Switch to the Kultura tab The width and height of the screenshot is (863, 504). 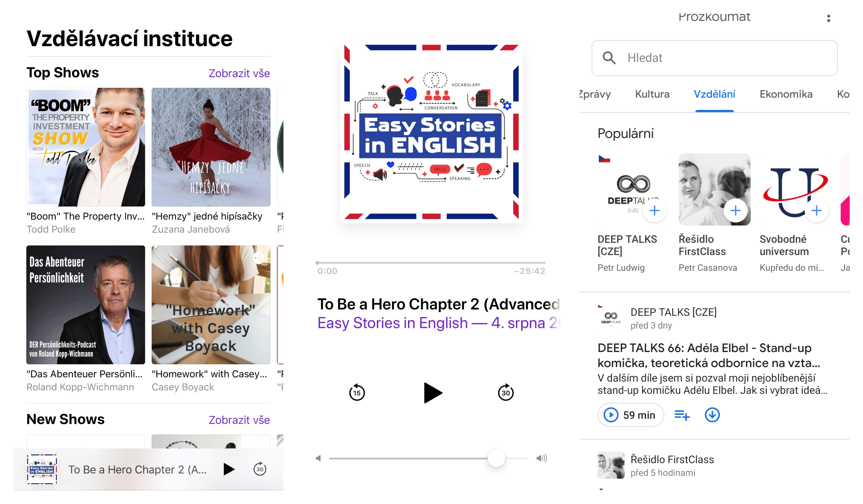[x=652, y=94]
